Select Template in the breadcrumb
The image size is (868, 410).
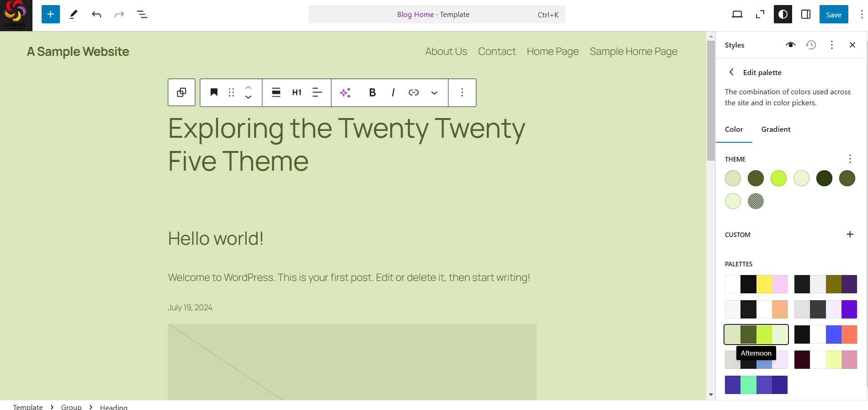pos(28,407)
